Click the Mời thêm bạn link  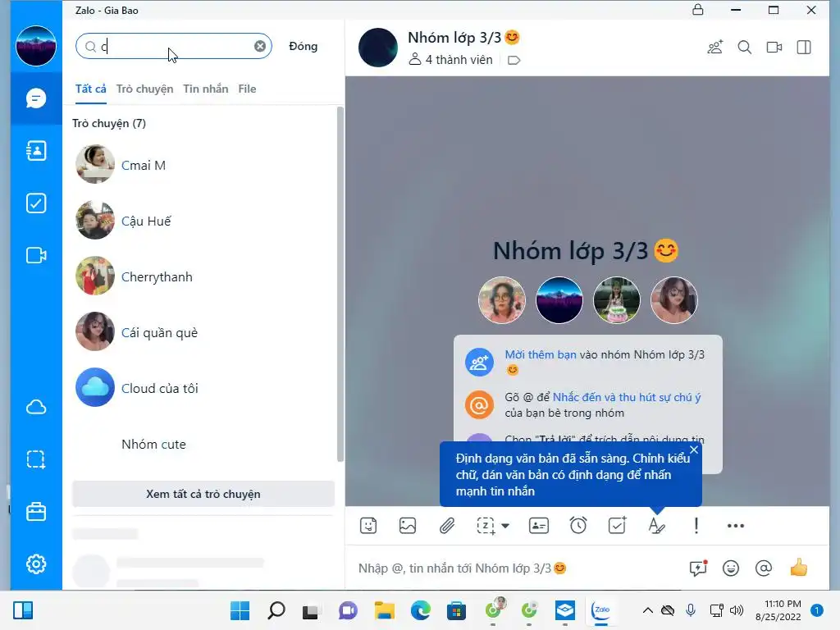point(541,354)
